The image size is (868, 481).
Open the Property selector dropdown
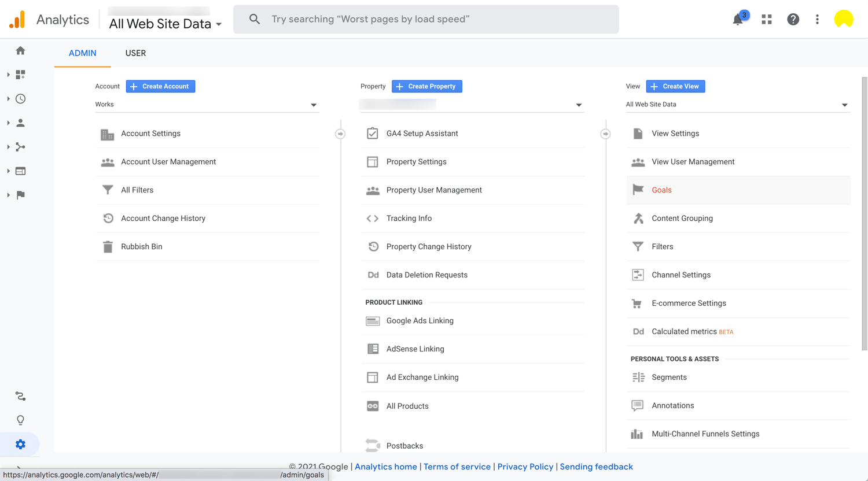pyautogui.click(x=472, y=105)
